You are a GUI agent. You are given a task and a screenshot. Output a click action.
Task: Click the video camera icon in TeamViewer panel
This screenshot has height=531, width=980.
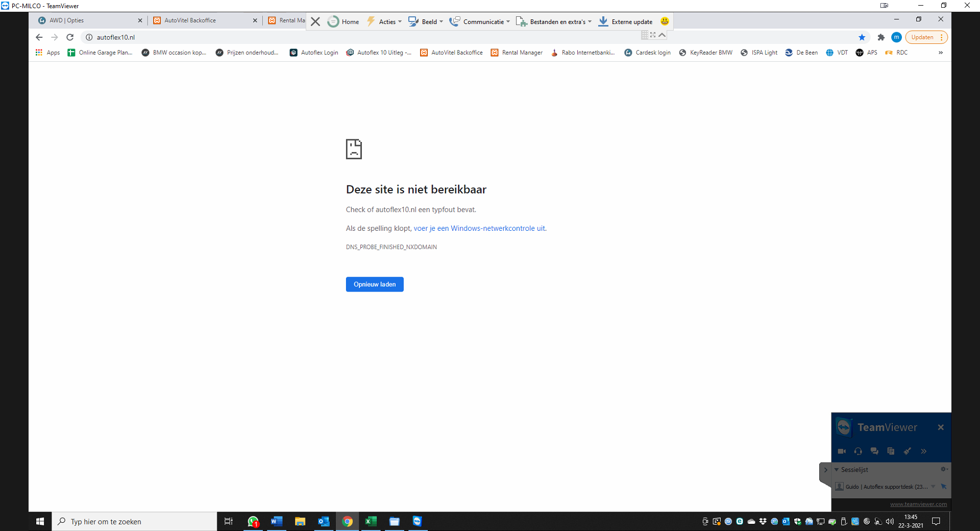pyautogui.click(x=842, y=451)
